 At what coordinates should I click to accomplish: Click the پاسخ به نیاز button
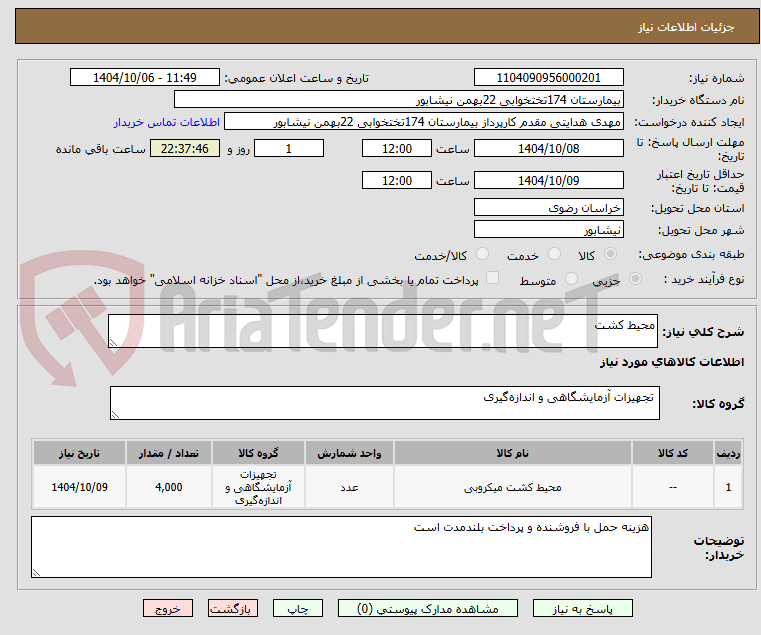pos(582,608)
